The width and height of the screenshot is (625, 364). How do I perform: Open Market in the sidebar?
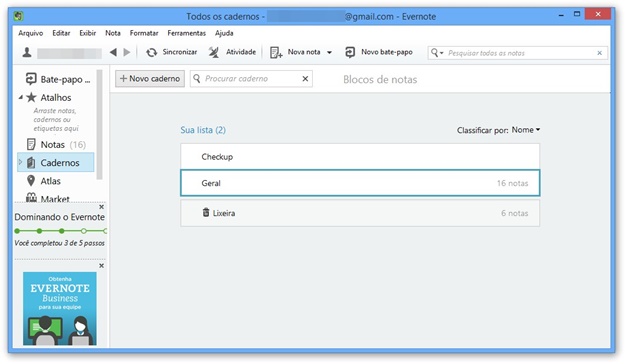[x=48, y=198]
